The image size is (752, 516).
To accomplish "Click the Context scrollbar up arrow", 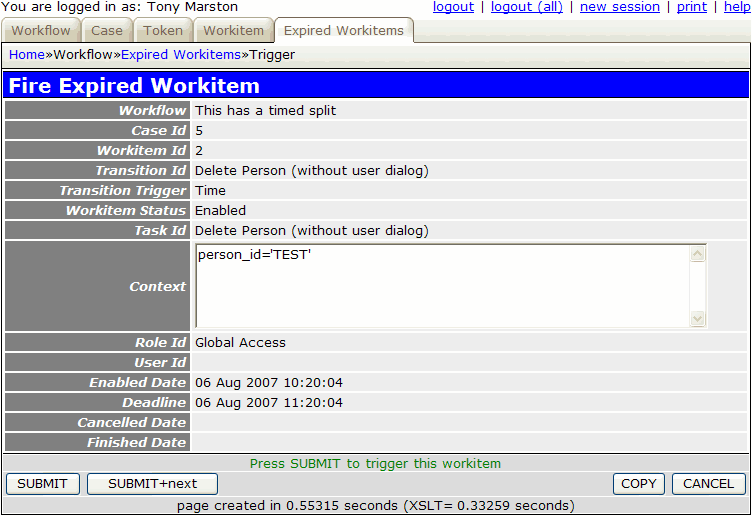I will click(x=698, y=254).
